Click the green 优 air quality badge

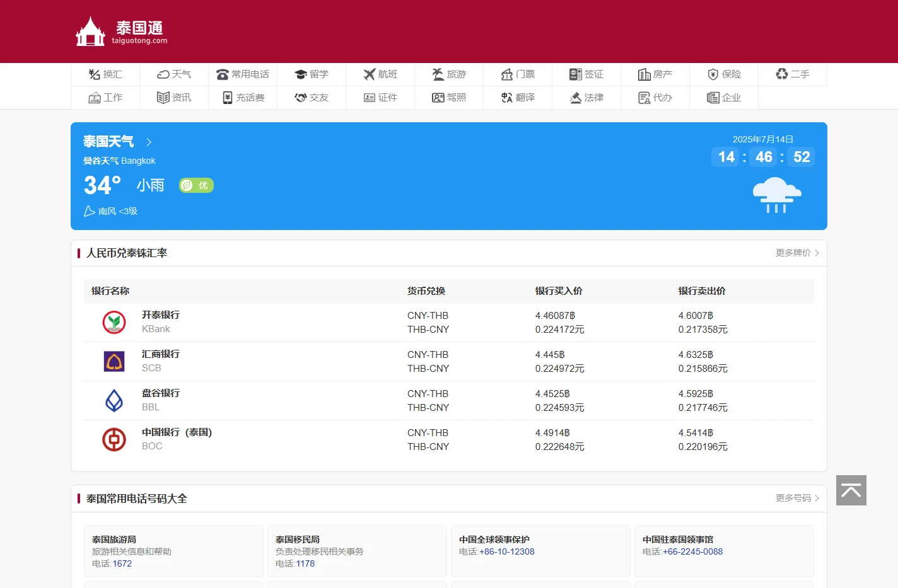196,185
